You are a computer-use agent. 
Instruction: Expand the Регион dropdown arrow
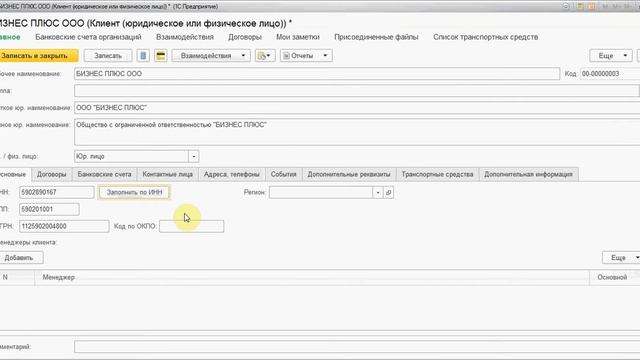[x=378, y=192]
